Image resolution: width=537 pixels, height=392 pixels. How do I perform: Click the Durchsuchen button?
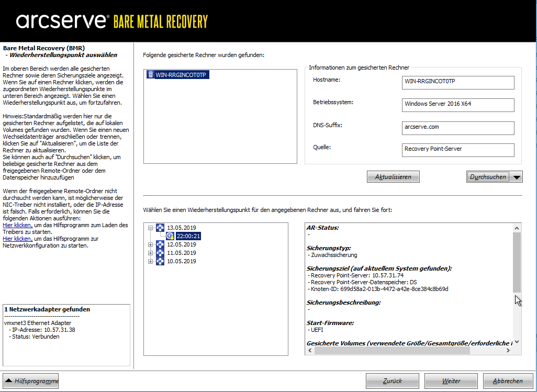(x=488, y=177)
